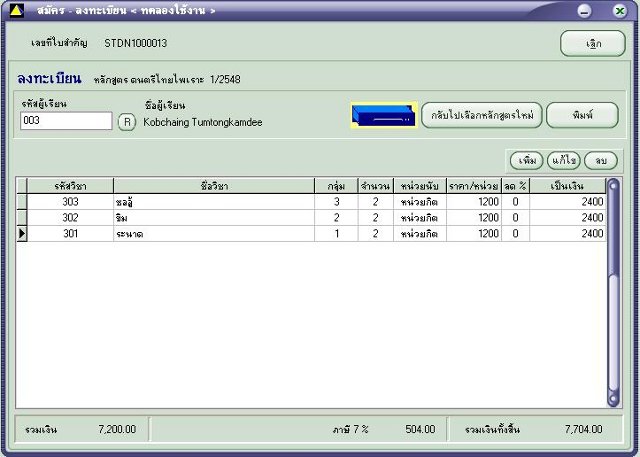Click the scrollbar bottom arrow cap
Screen dimensions: 640x457
tap(613, 399)
